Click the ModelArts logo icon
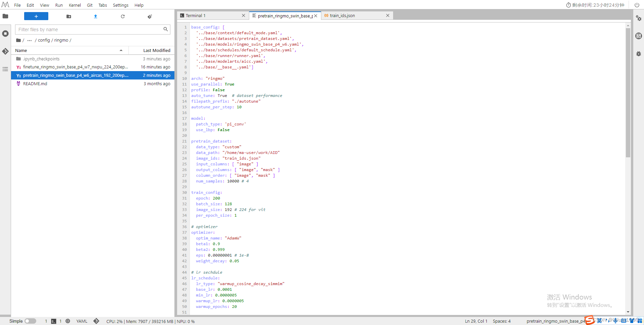 point(5,5)
